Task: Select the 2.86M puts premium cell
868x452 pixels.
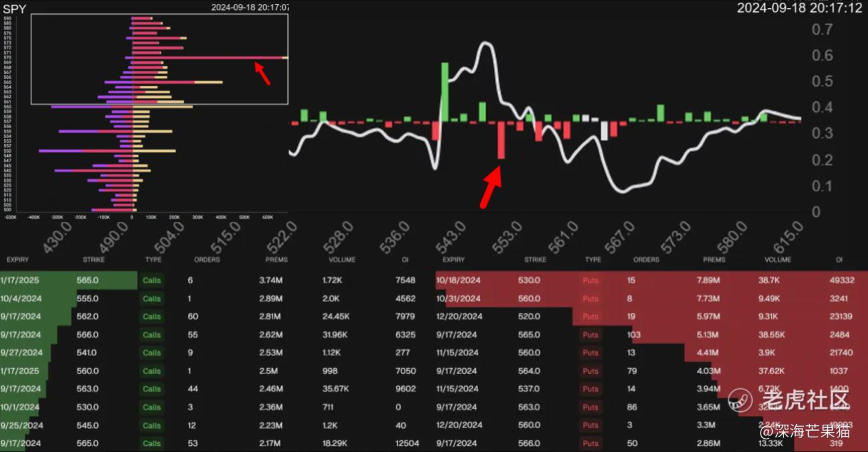Action: pos(708,443)
